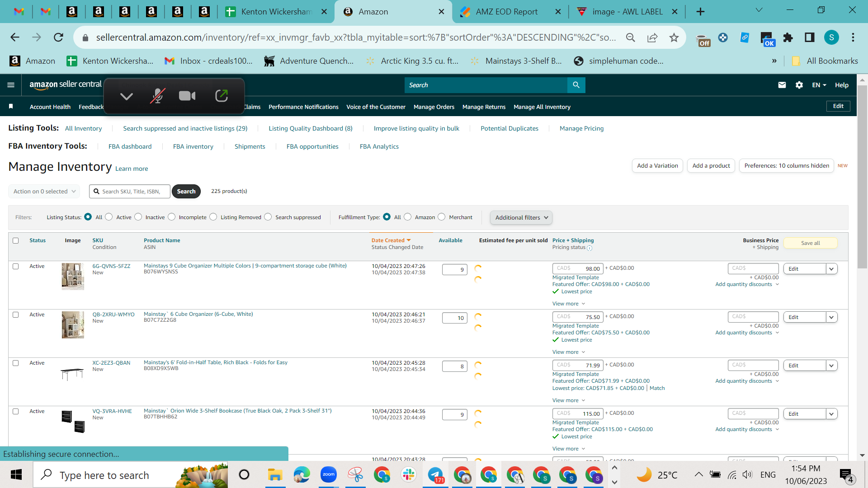The image size is (868, 488).
Task: Unmute the microphone in the Zoom overlay
Action: coord(157,96)
